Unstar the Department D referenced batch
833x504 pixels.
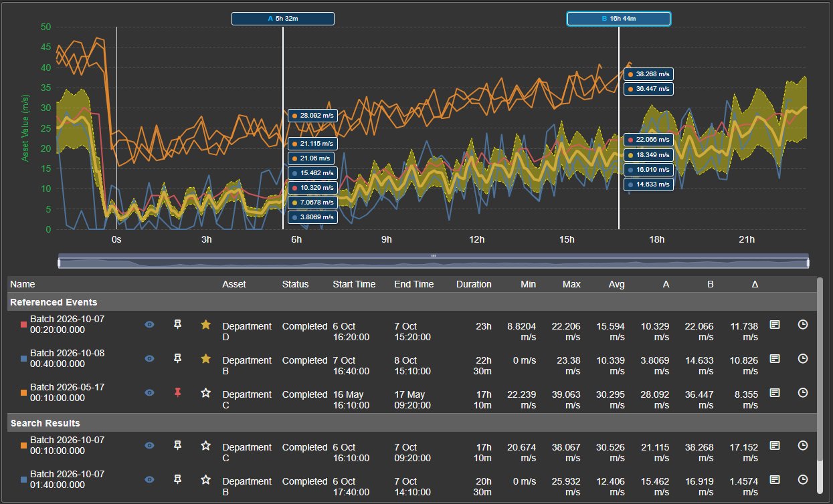point(205,324)
